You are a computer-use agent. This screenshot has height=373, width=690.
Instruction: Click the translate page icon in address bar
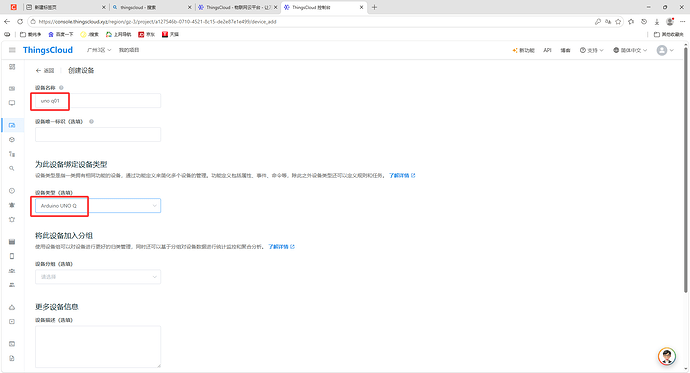pos(608,22)
